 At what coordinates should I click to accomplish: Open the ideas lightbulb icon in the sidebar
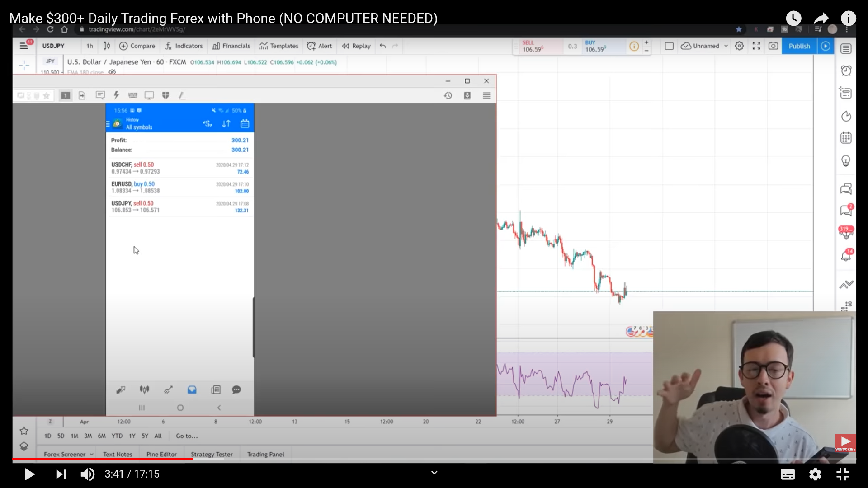846,161
